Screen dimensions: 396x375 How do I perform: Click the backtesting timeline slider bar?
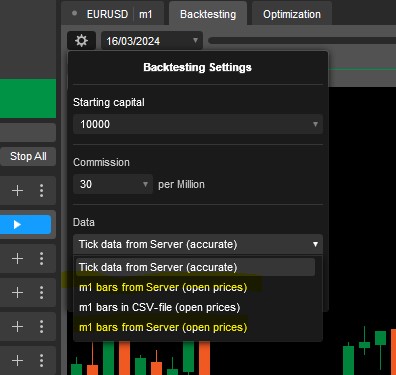(x=302, y=41)
